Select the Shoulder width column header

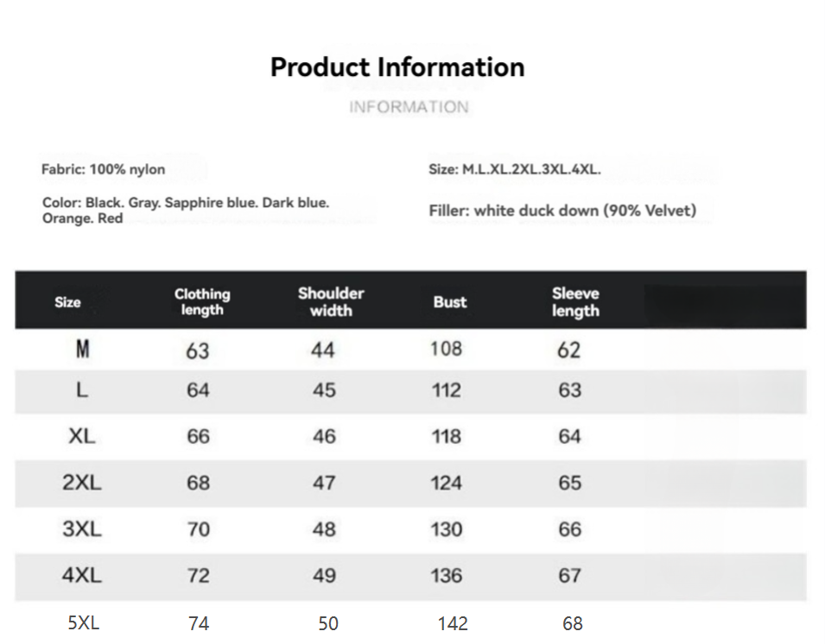(x=331, y=301)
